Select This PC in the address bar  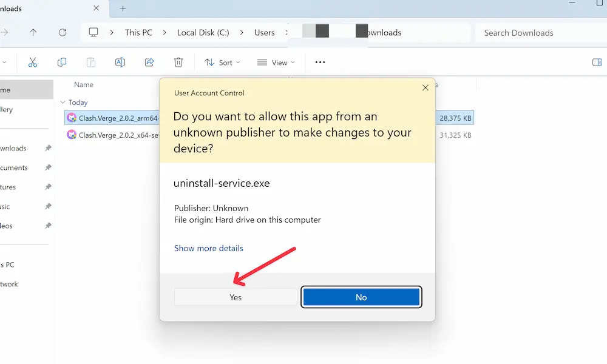click(138, 33)
